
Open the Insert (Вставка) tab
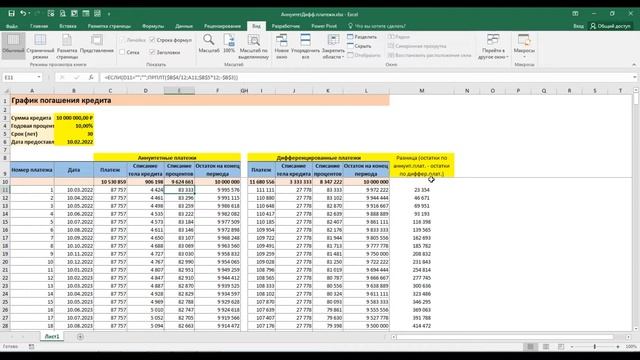tap(68, 26)
